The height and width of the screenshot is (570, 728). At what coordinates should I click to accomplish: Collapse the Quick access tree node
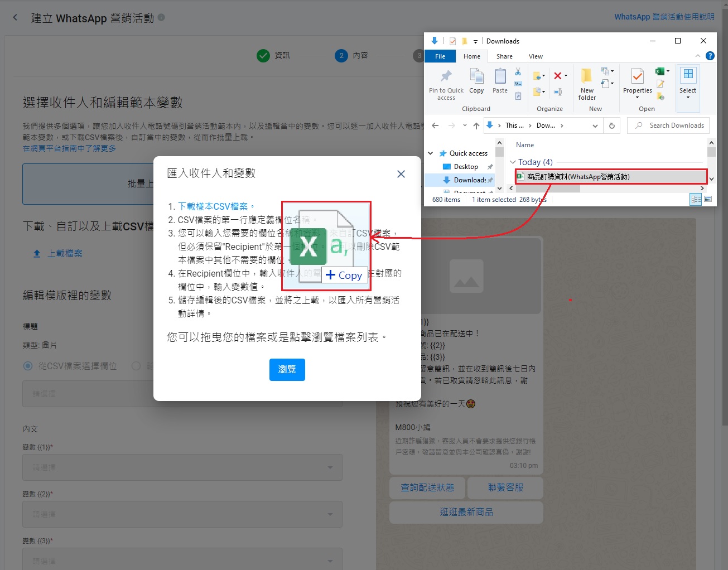(430, 153)
